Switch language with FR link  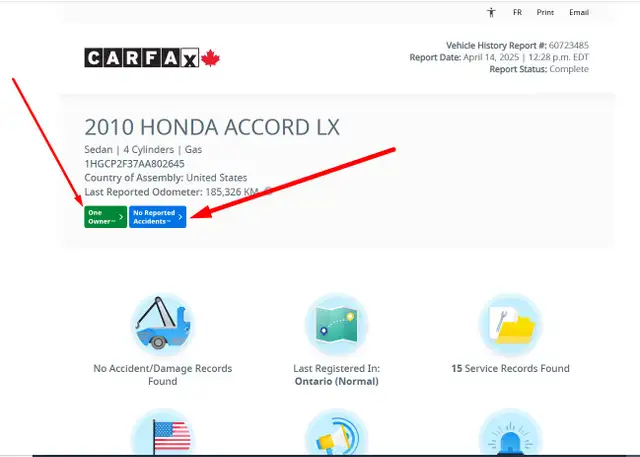[518, 13]
